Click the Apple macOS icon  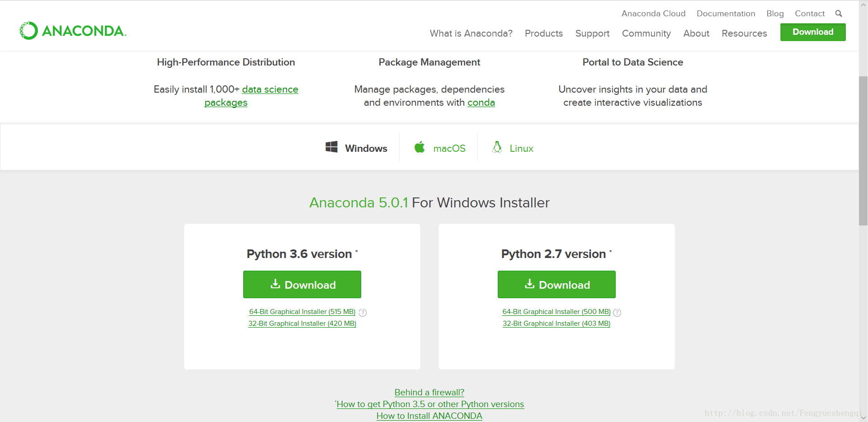(420, 147)
